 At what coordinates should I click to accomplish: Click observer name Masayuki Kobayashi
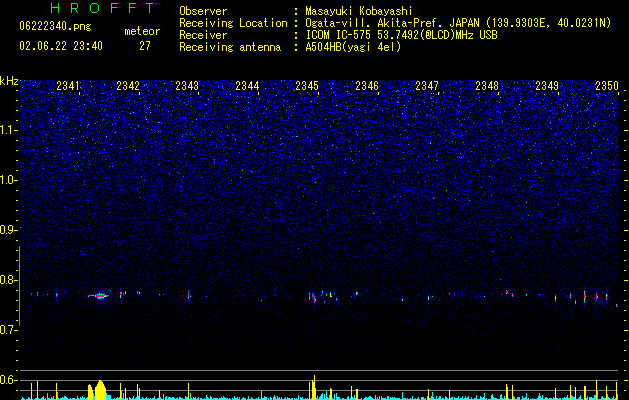tap(359, 11)
